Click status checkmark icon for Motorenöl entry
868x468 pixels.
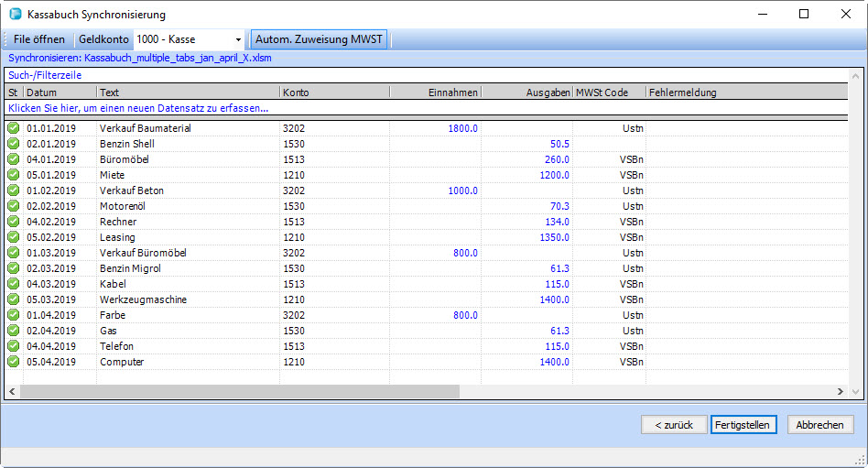point(14,206)
